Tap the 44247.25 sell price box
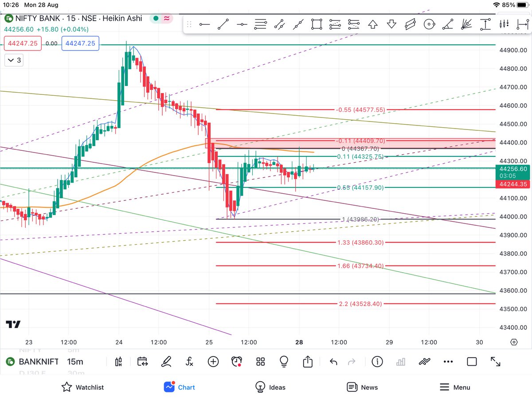The width and height of the screenshot is (532, 399). pos(23,43)
